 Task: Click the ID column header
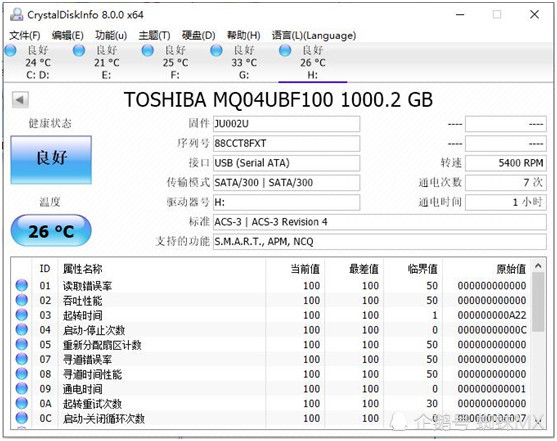pos(45,269)
